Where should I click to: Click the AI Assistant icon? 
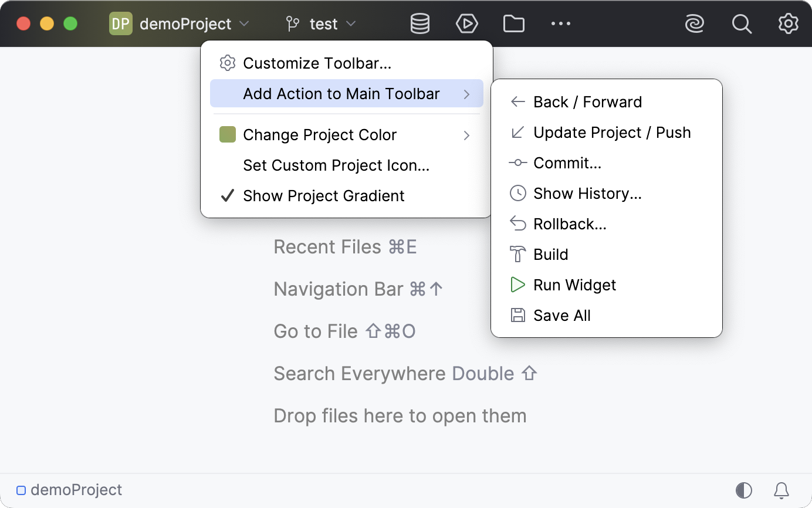pos(695,23)
